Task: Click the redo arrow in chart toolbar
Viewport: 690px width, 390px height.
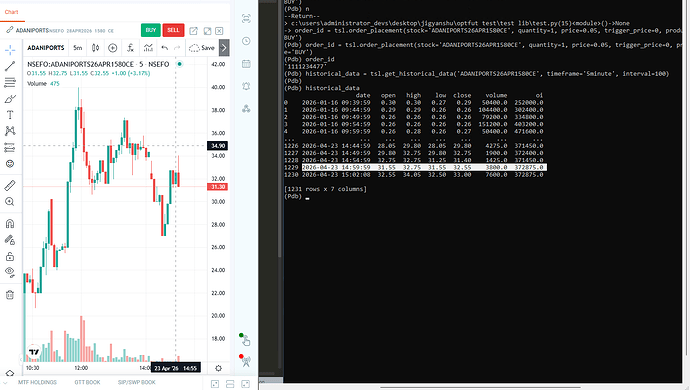Action: click(177, 48)
